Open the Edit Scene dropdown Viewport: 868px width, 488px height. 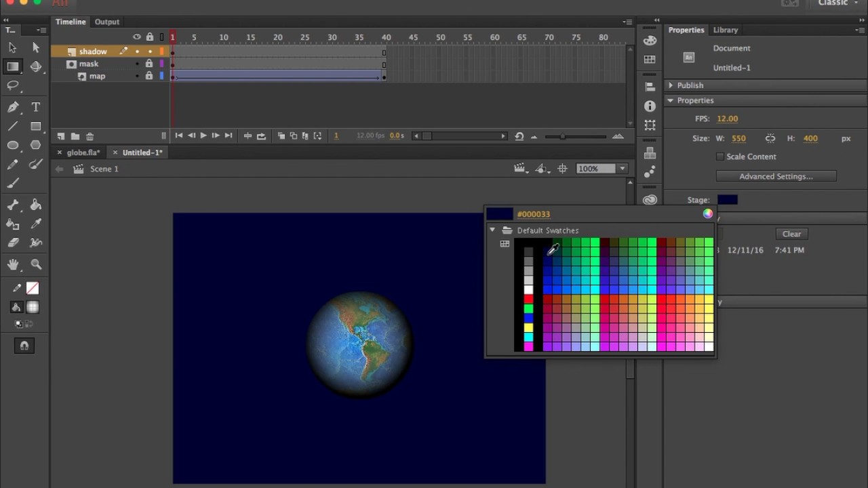coord(521,169)
